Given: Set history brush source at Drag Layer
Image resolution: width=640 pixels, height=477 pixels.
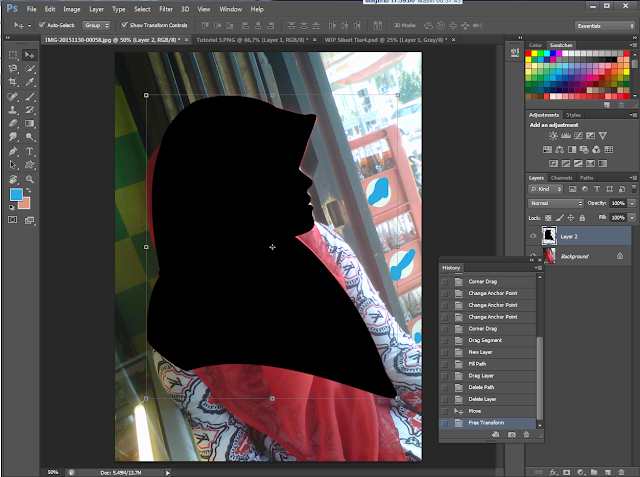Looking at the screenshot, I should point(445,376).
